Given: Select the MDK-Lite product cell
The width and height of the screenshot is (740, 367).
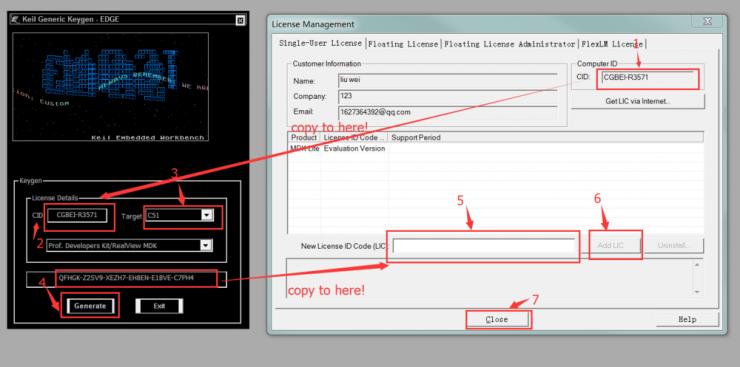Looking at the screenshot, I should pos(304,149).
